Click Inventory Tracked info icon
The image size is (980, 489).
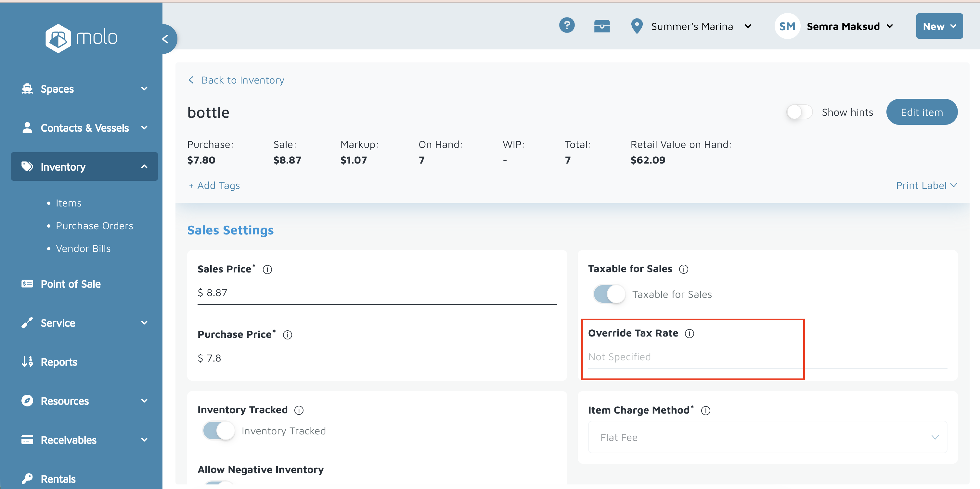pyautogui.click(x=299, y=410)
